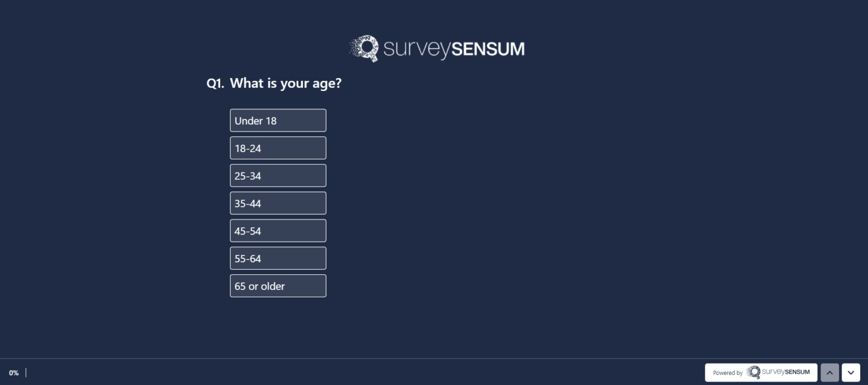
Task: Choose the 35-44 age range
Action: point(277,203)
